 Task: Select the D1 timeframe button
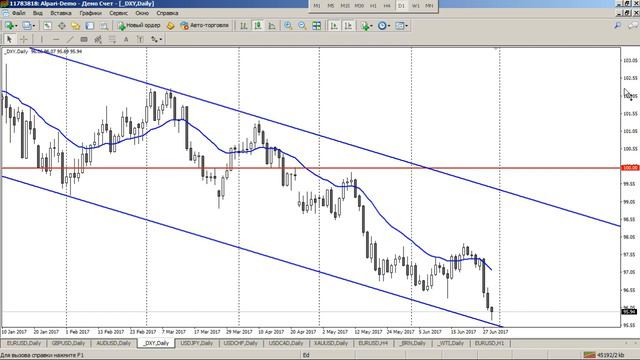401,6
